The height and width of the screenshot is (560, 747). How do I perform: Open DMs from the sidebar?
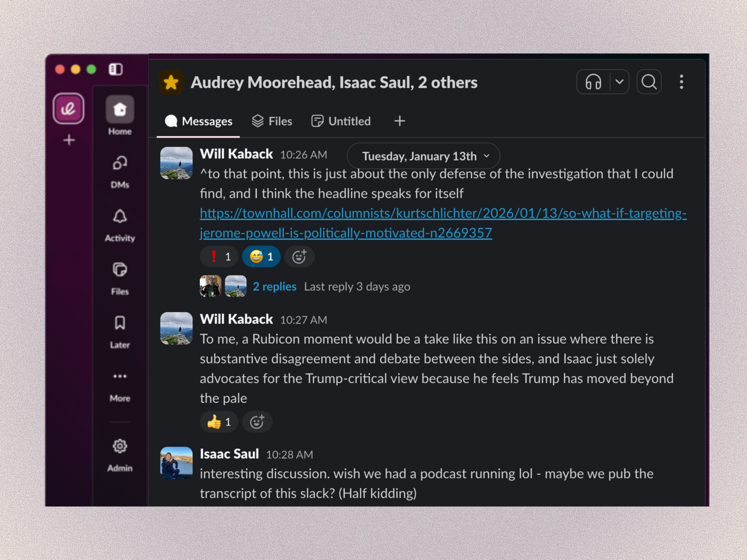click(120, 164)
